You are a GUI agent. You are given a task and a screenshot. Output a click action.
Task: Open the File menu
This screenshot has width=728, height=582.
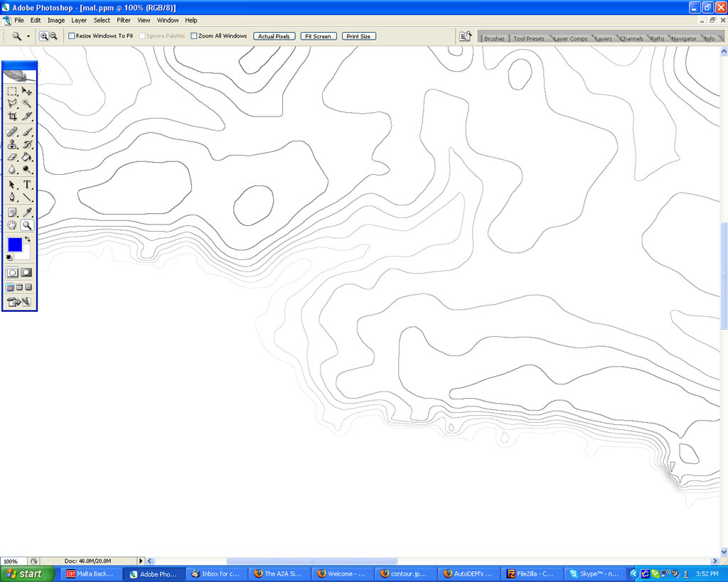19,21
